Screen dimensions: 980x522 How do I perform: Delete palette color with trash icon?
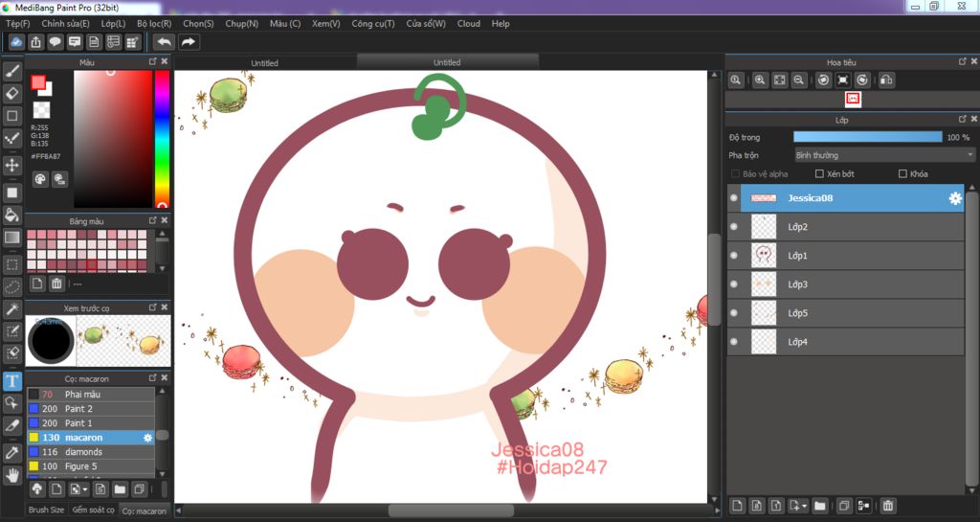click(x=56, y=284)
